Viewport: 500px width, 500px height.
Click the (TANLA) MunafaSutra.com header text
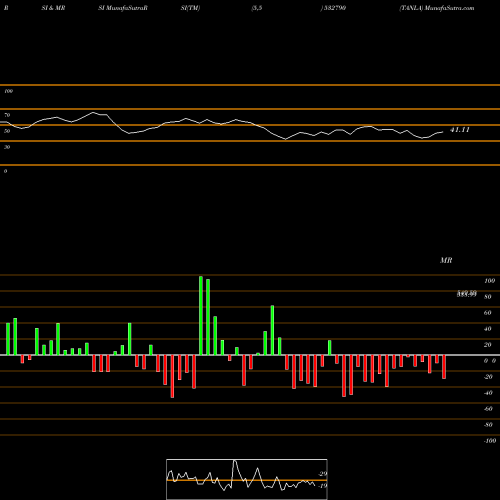tap(437, 8)
